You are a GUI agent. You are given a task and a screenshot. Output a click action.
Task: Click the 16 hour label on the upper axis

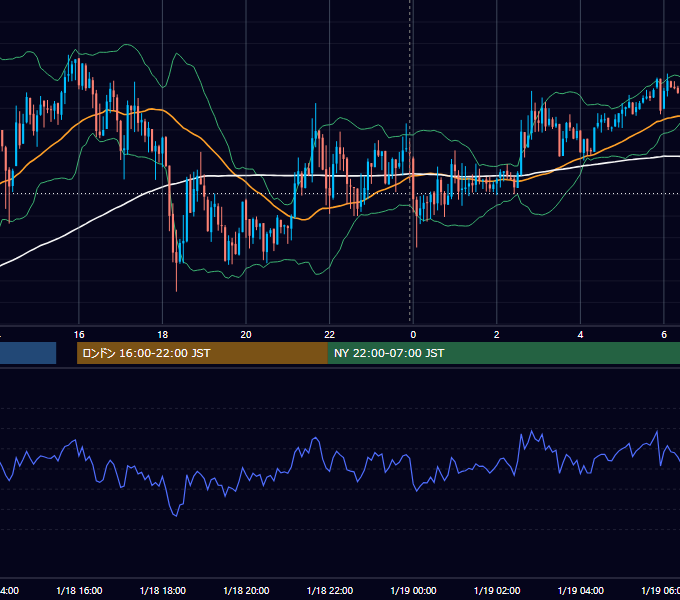pos(79,335)
